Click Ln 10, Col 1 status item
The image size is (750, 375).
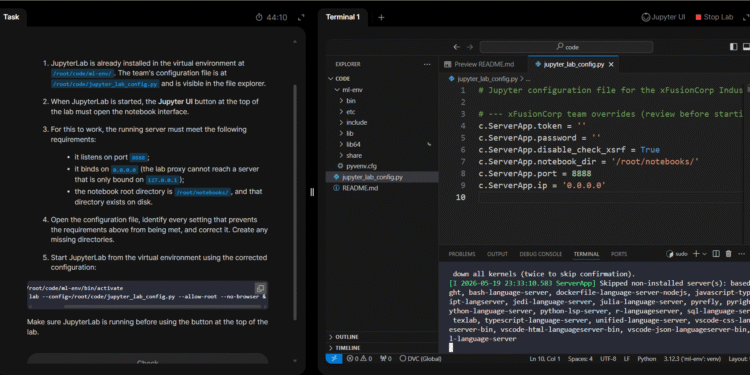pos(545,359)
